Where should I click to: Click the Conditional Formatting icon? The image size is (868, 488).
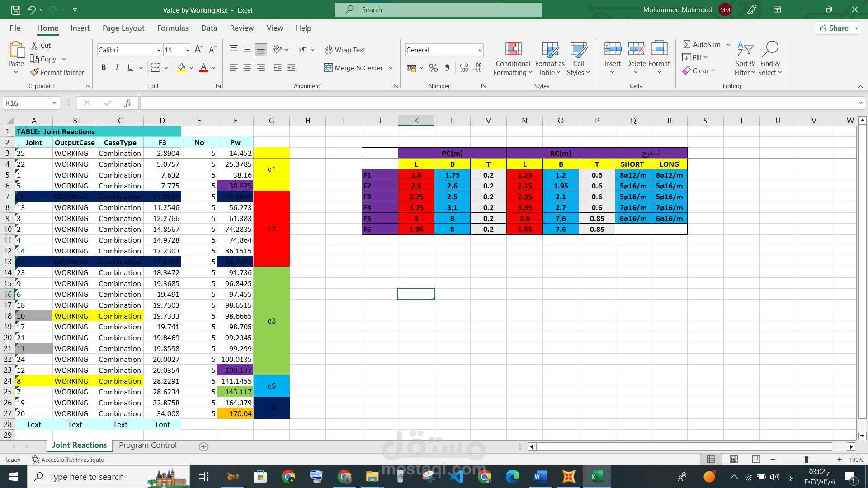[x=513, y=49]
